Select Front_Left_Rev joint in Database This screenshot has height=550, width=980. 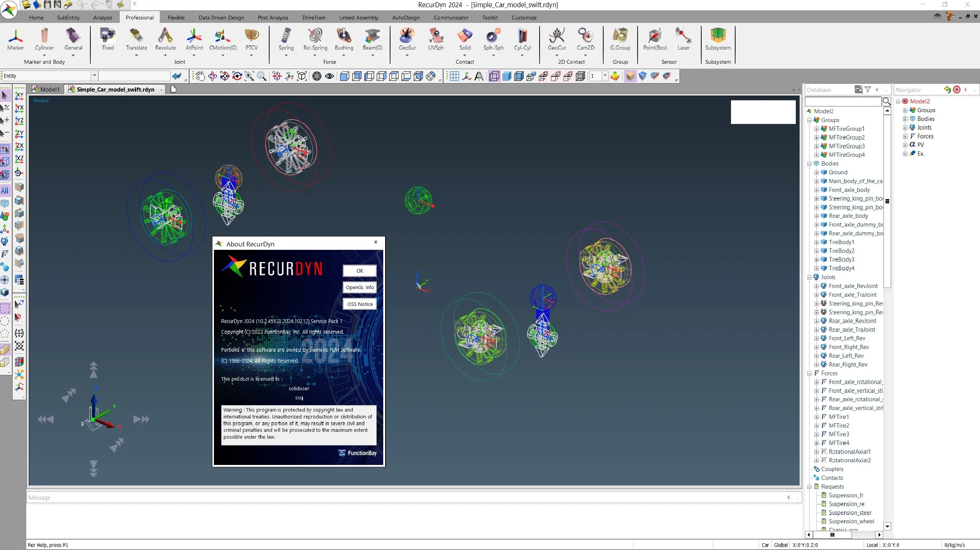(x=847, y=338)
